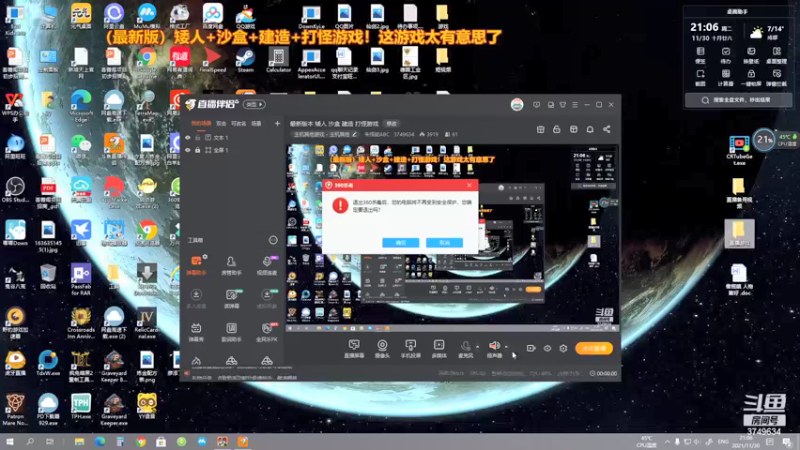Open the notification bell icon
The height and width of the screenshot is (450, 800).
click(590, 130)
